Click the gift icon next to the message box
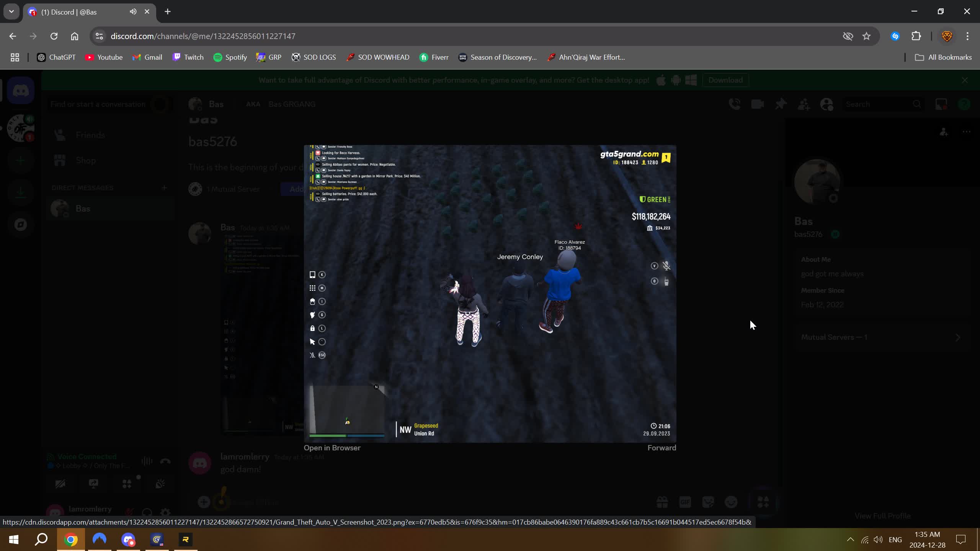This screenshot has width=980, height=551. pos(662,502)
